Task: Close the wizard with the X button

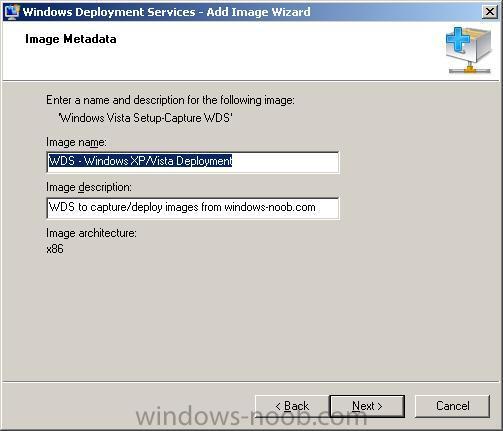Action: (x=490, y=12)
